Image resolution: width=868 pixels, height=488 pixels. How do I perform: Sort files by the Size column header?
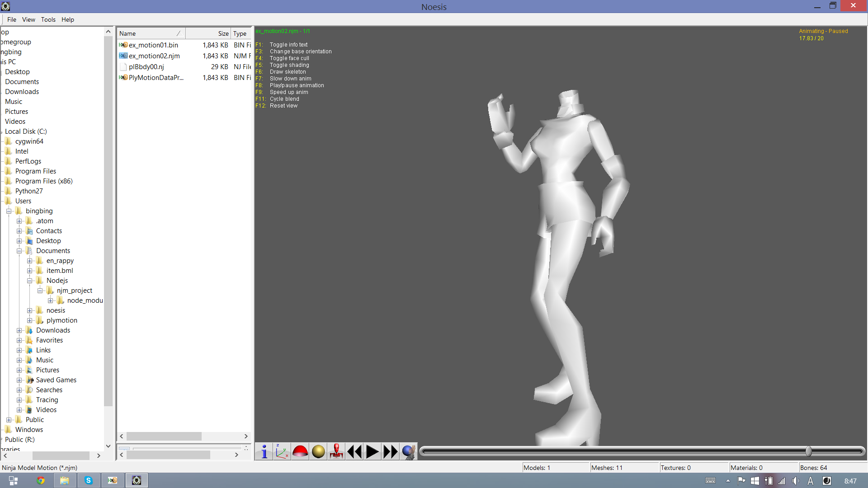point(208,33)
